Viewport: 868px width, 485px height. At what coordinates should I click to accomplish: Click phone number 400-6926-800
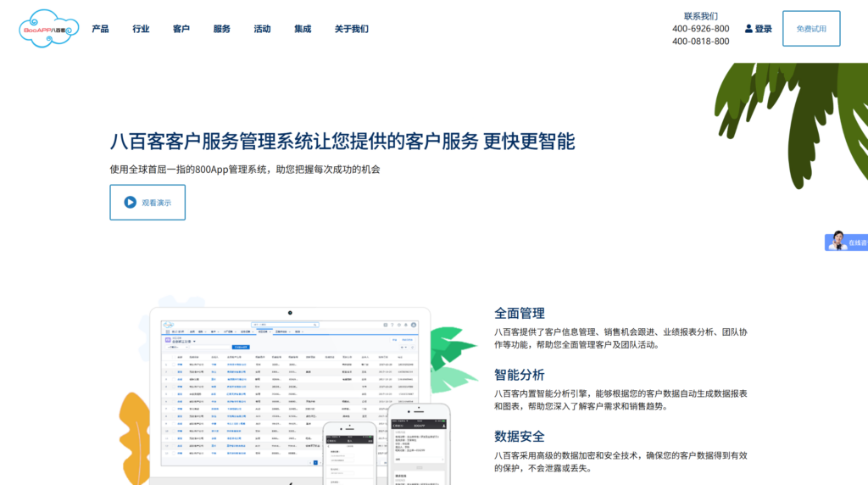click(700, 29)
